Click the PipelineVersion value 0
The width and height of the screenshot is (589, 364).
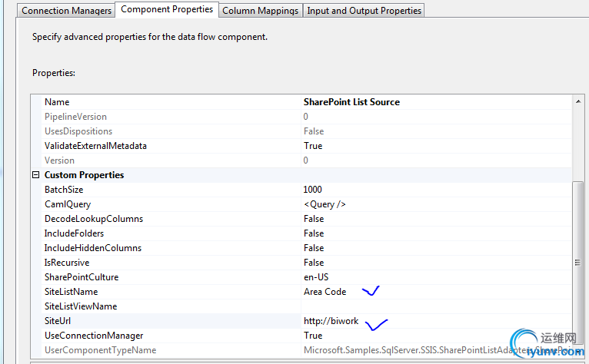[x=306, y=117]
